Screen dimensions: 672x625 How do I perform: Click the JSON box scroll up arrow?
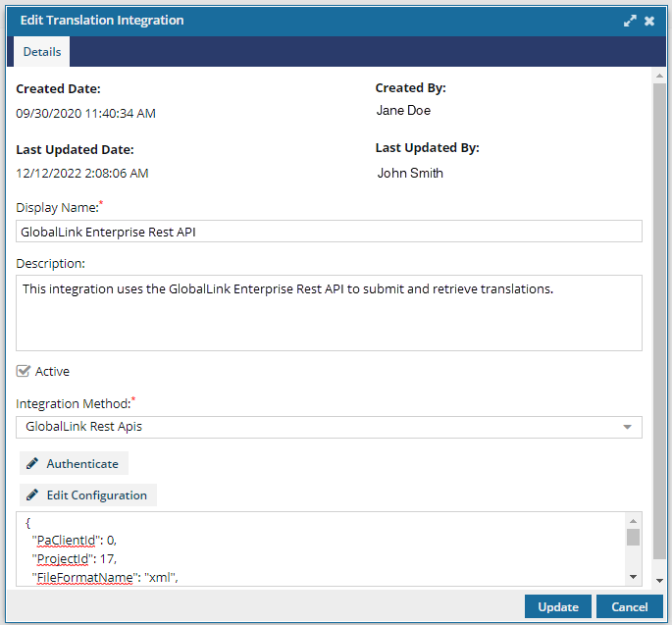pyautogui.click(x=633, y=521)
